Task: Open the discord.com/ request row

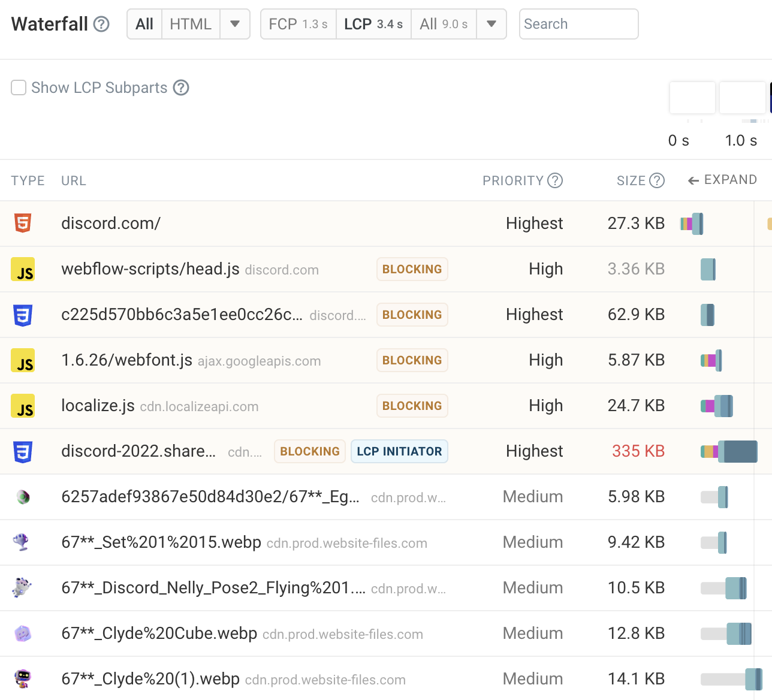Action: coord(386,224)
